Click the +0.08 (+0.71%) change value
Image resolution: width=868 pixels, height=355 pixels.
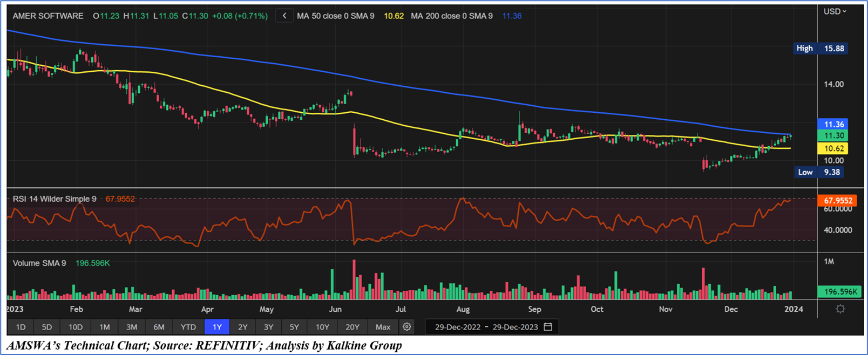(x=240, y=16)
